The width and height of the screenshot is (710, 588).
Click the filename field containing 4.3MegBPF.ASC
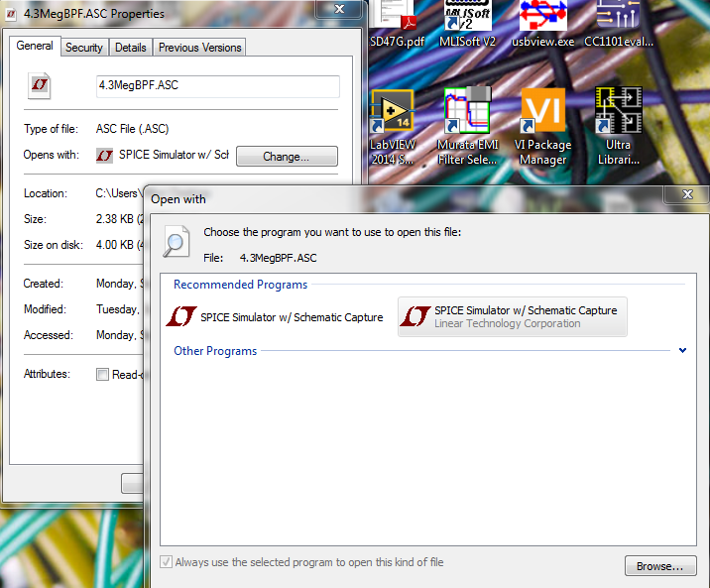click(x=218, y=86)
